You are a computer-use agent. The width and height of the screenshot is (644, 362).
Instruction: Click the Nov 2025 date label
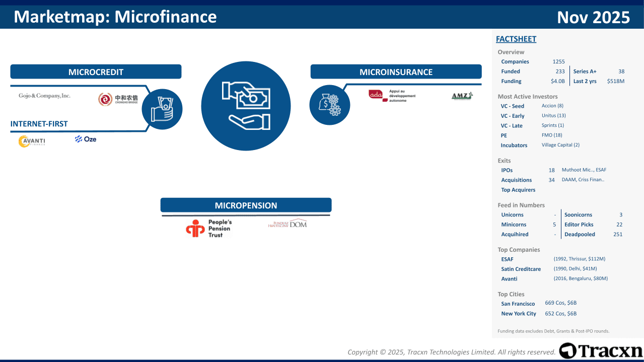pos(593,17)
